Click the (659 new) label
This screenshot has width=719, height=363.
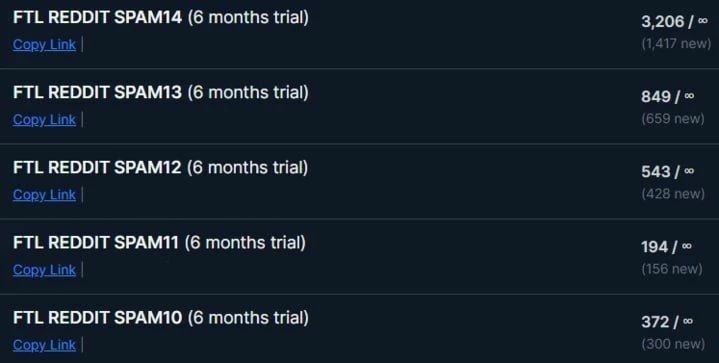click(673, 119)
